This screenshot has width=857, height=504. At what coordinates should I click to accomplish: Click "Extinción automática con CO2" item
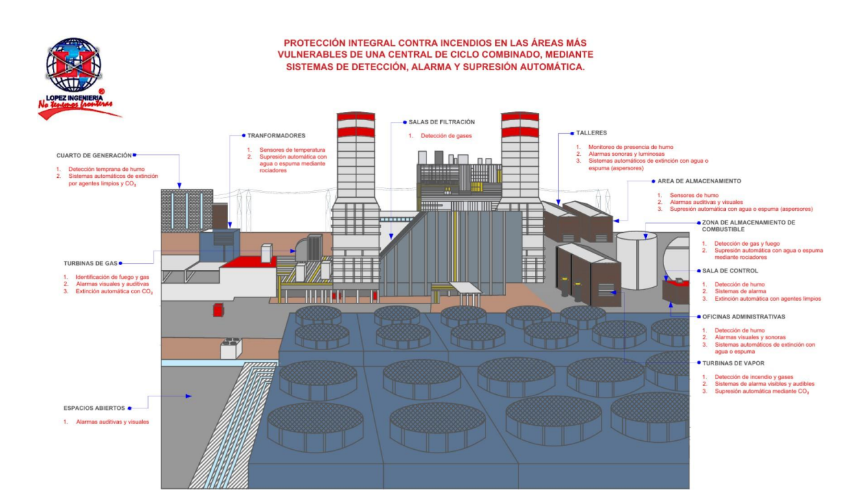pos(114,291)
